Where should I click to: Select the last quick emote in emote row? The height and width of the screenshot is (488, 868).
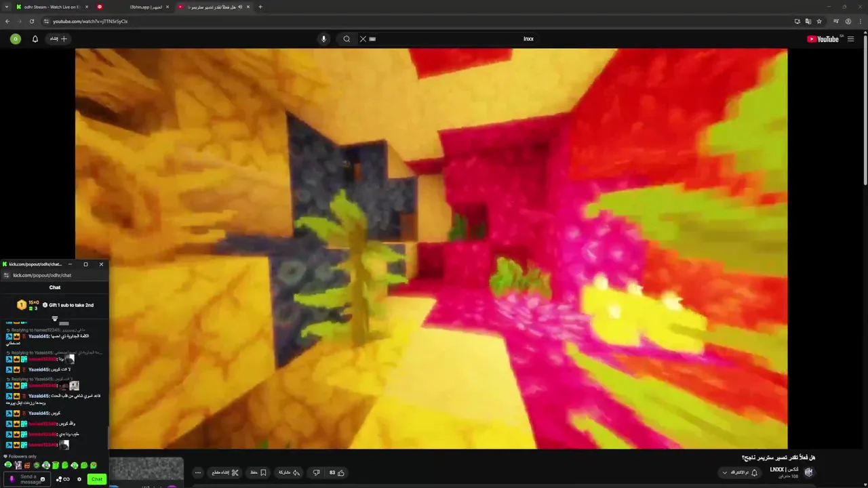94,465
